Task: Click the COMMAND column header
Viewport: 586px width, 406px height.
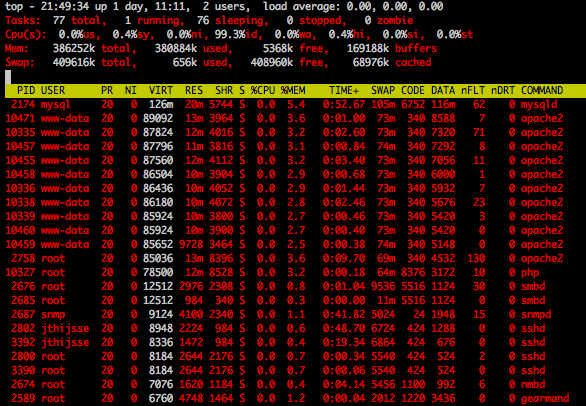Action: point(542,90)
